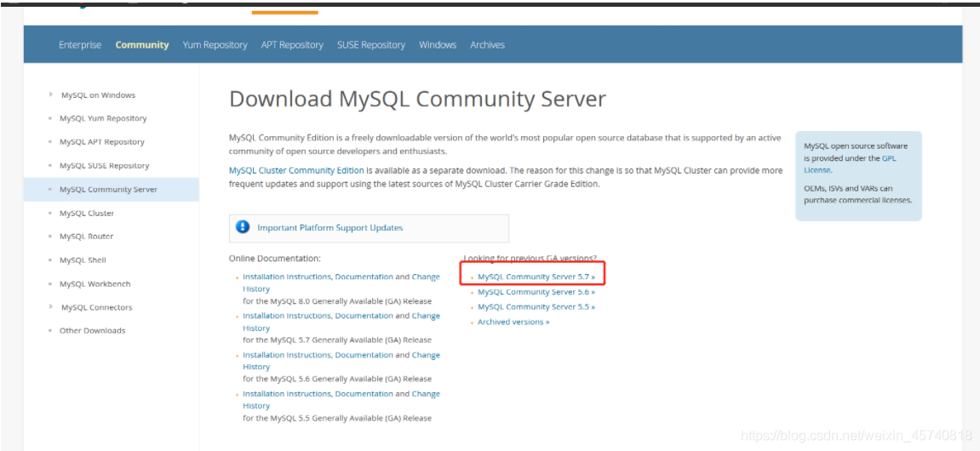Click the Online Documentation: label

275,258
